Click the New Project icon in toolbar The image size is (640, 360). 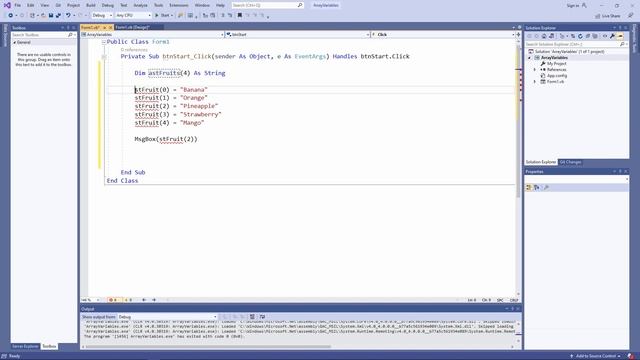click(x=32, y=15)
